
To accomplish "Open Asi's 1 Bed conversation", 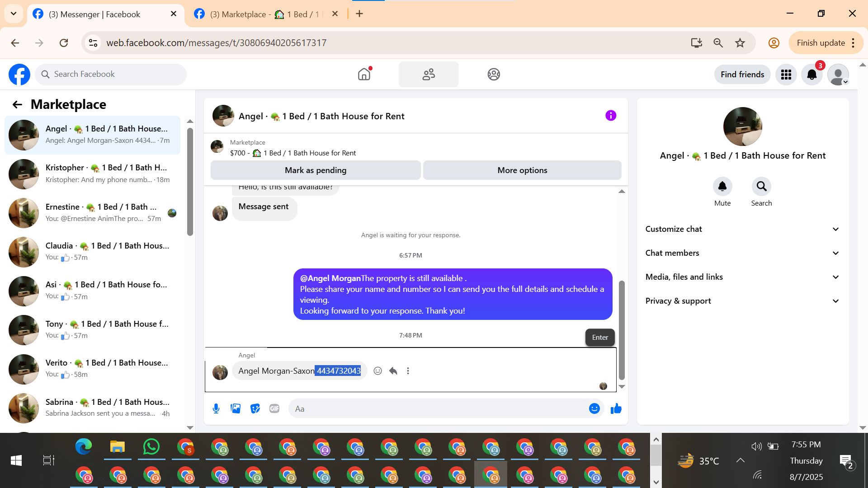I will click(92, 291).
